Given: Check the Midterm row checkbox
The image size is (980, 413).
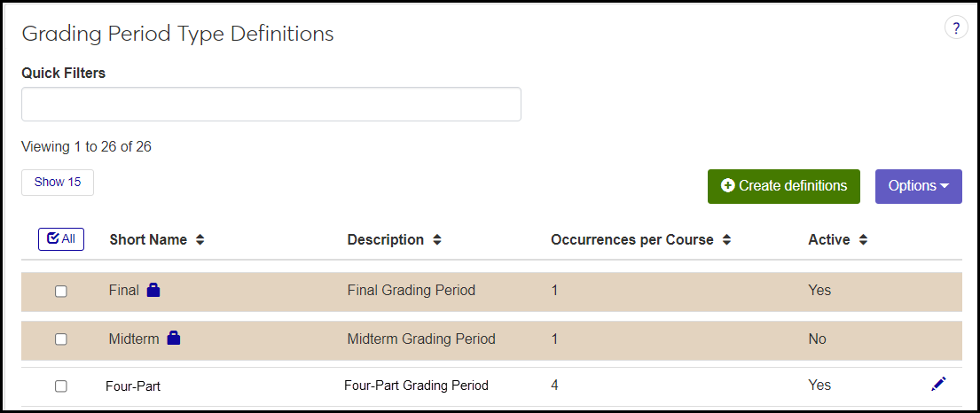Looking at the screenshot, I should (61, 339).
